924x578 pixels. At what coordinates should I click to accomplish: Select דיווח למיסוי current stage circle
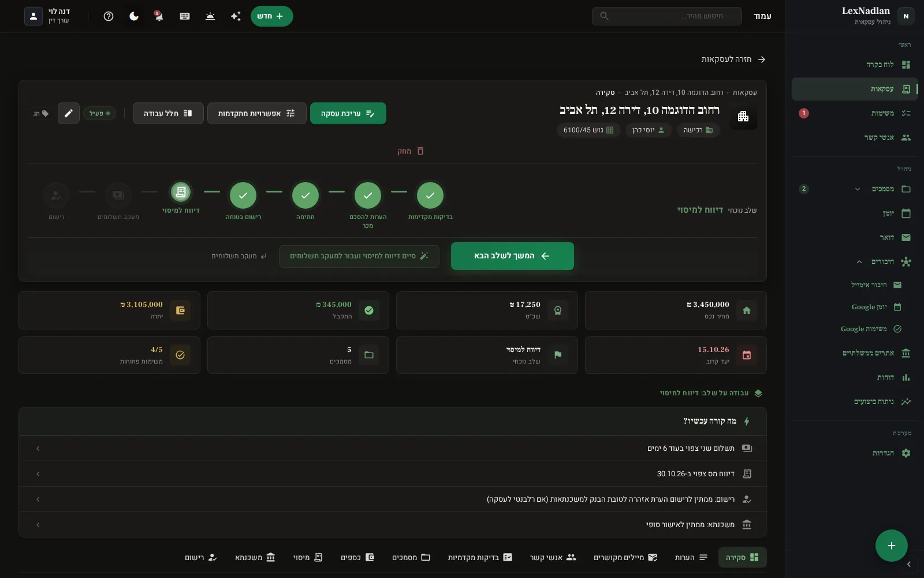[x=181, y=192]
